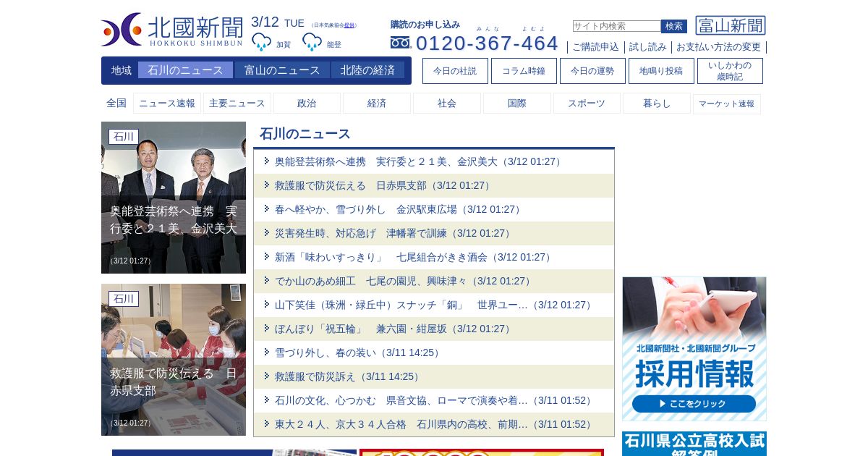Open headline 新酒「味わいすっきり」

click(x=414, y=257)
